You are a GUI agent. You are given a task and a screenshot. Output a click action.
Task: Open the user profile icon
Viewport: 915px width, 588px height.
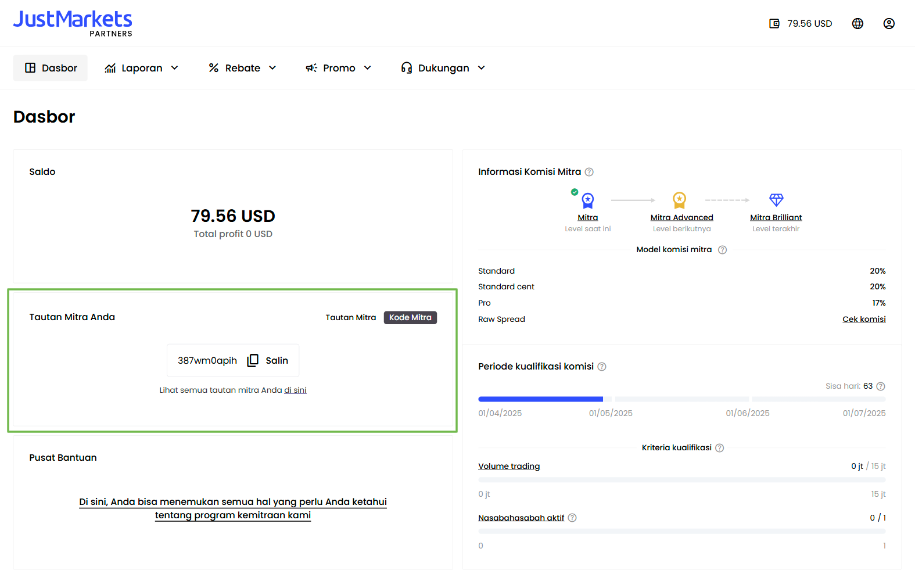889,24
